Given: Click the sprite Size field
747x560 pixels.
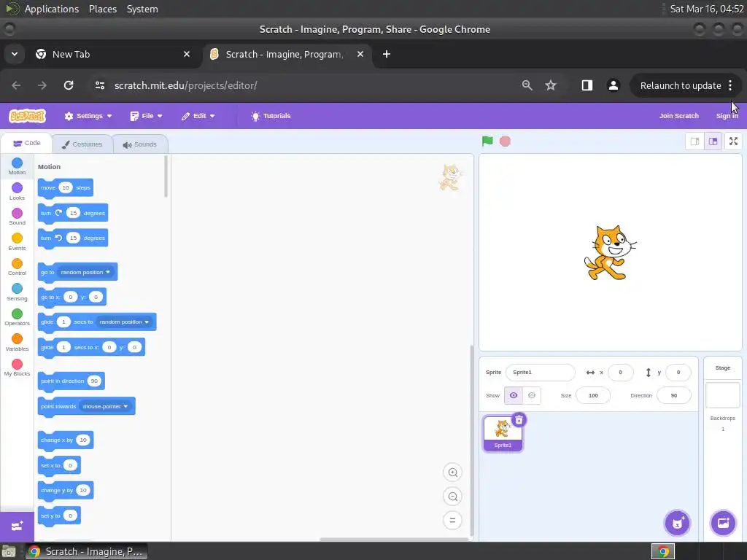Looking at the screenshot, I should coord(593,395).
